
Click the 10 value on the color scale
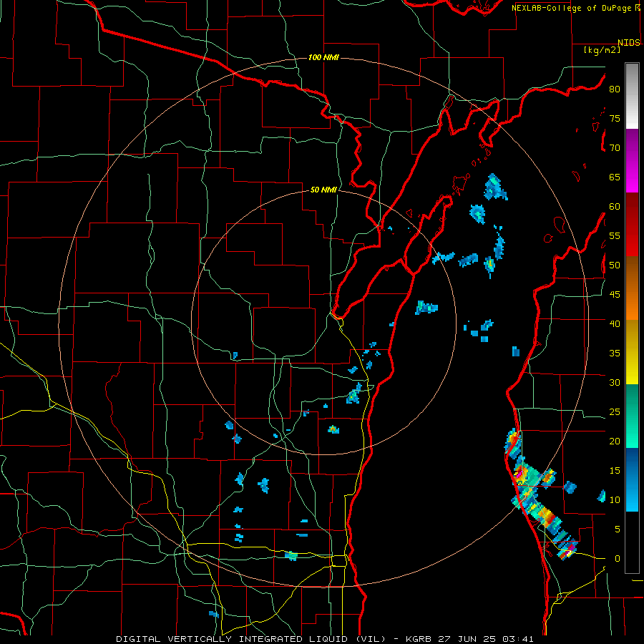[x=615, y=500]
